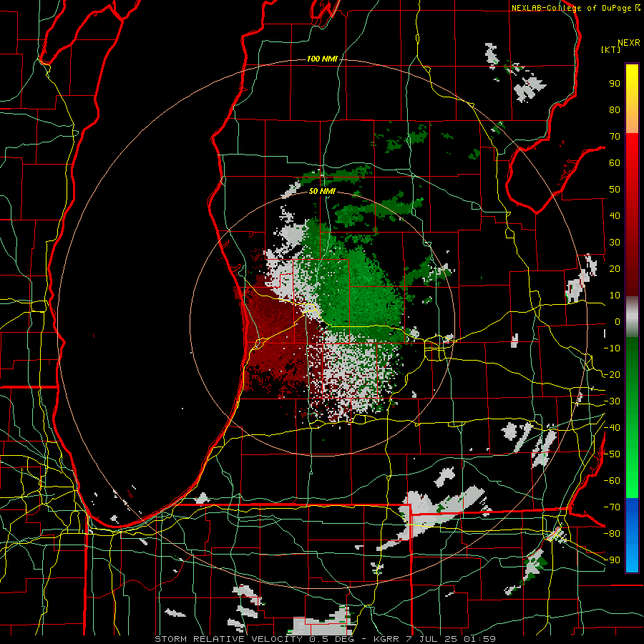Click the -80 value on the velocity scale

(612, 534)
